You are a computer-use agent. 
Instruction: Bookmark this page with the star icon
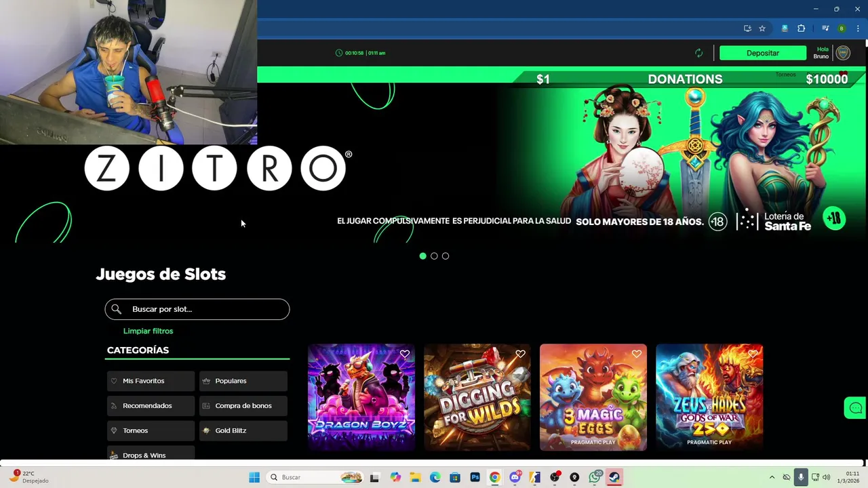762,28
